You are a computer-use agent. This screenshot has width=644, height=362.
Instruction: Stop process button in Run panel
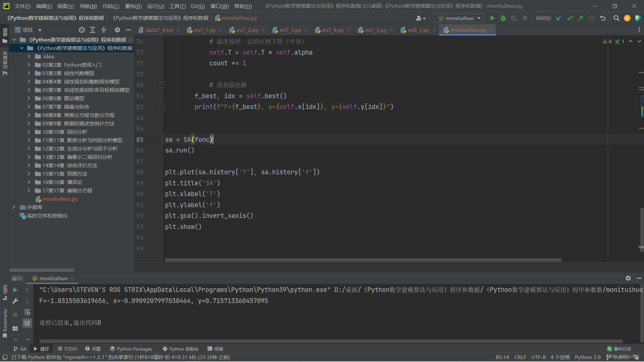(15, 314)
